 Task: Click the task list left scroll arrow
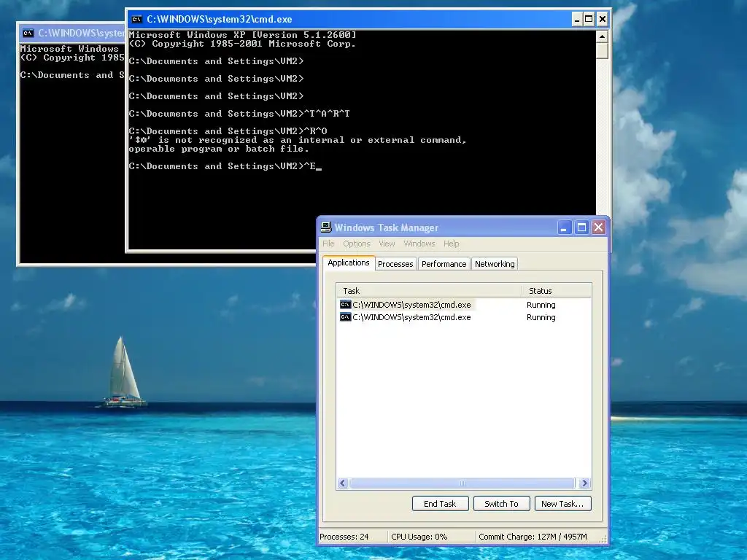point(343,483)
